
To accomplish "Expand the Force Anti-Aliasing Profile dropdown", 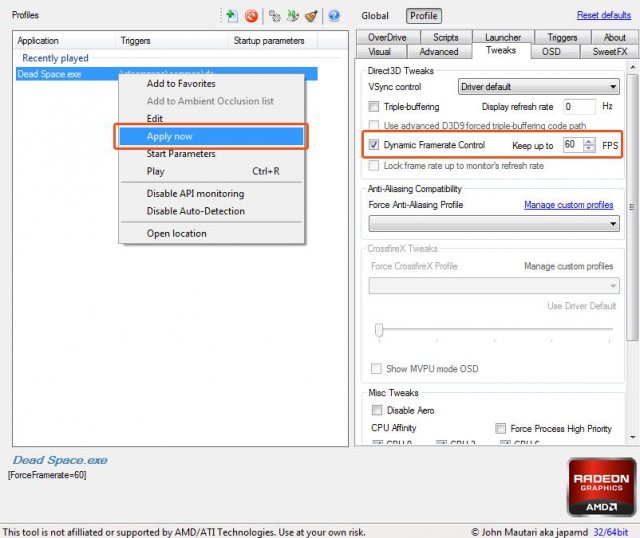I will click(x=494, y=224).
